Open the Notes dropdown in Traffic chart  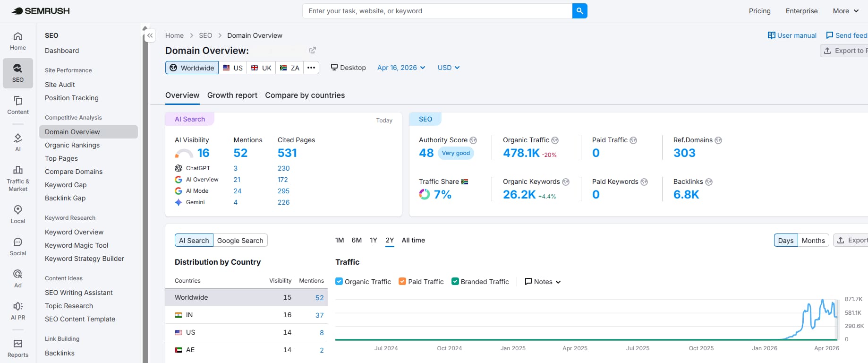click(x=543, y=282)
